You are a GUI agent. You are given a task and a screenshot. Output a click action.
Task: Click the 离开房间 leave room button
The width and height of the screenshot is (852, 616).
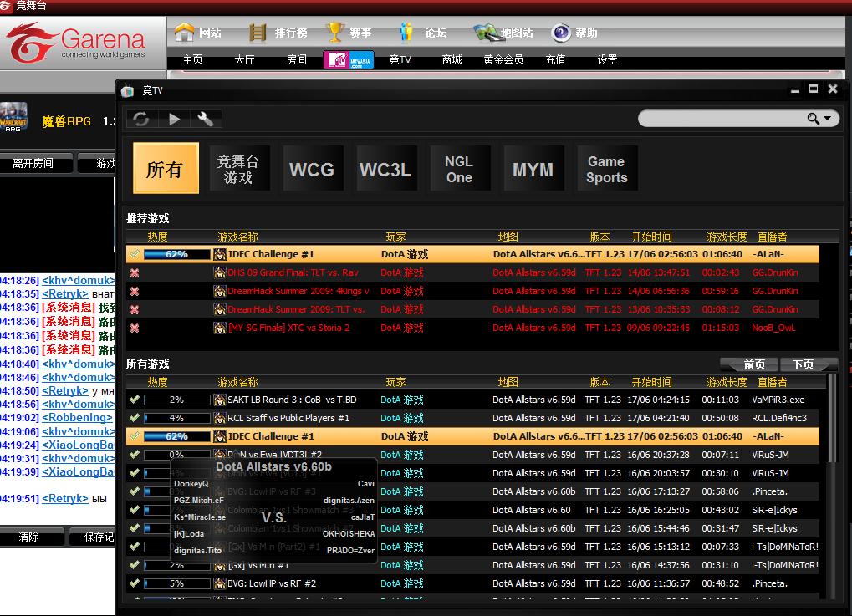[x=33, y=163]
